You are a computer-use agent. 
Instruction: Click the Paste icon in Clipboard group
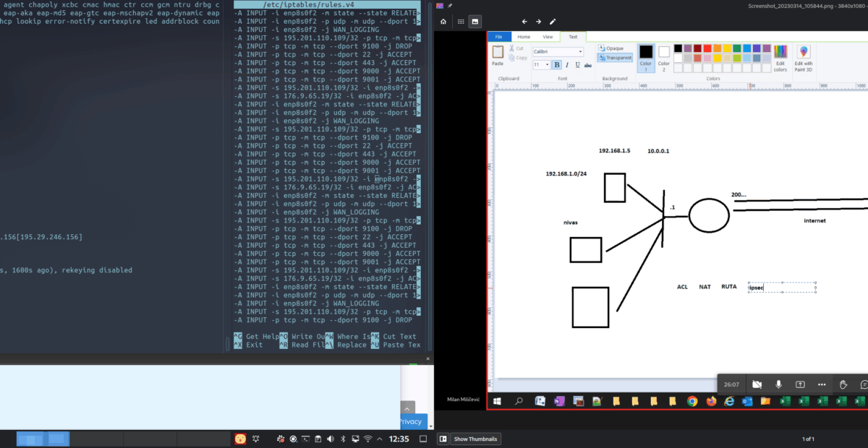pyautogui.click(x=498, y=55)
